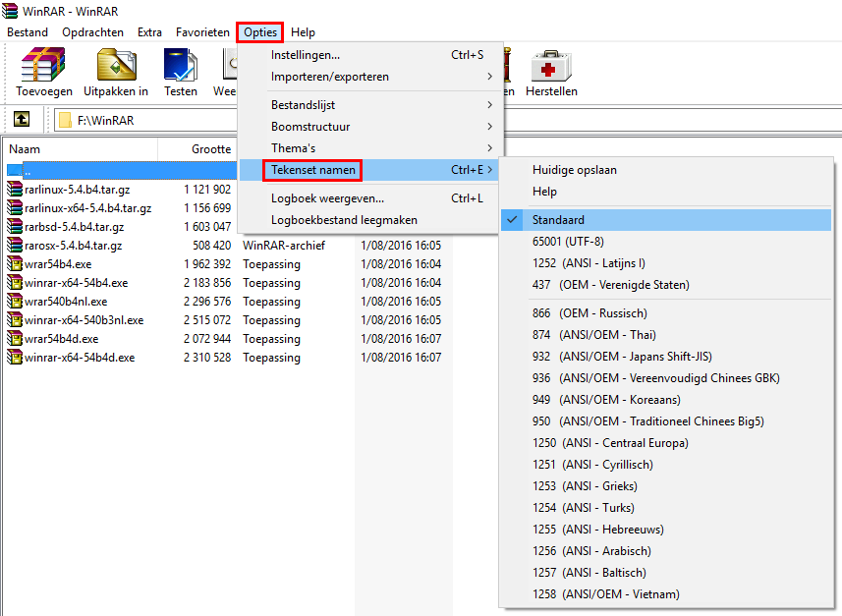The height and width of the screenshot is (616, 842).
Task: Open the Opdrachten menu
Action: [x=93, y=32]
